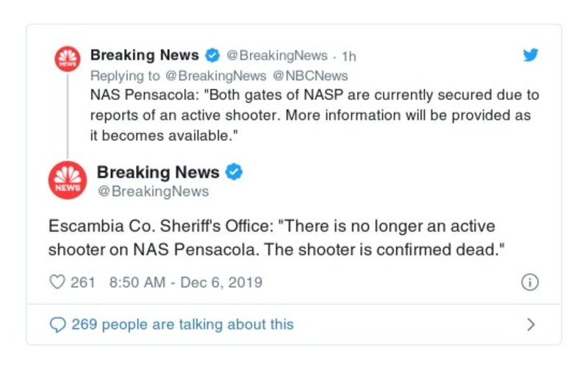
Task: Open the tweet info circle icon
Action: (x=530, y=282)
